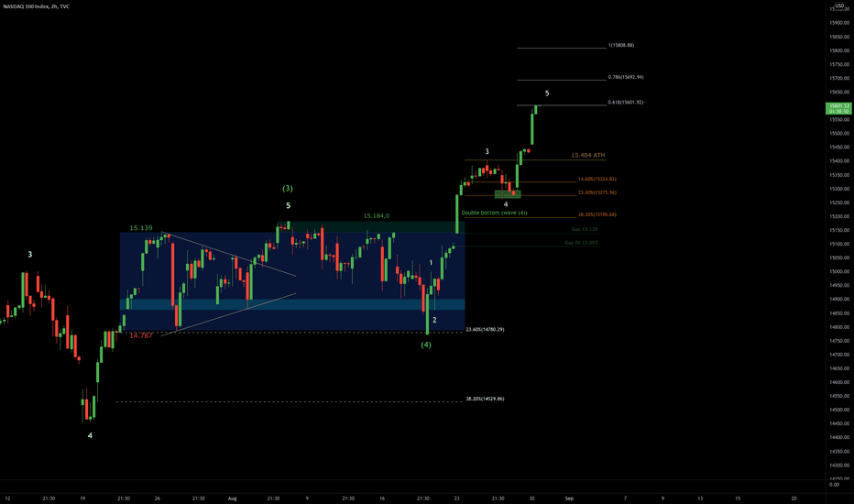The width and height of the screenshot is (854, 504).
Task: Click the 14600.00 price axis tick
Action: tap(838, 382)
